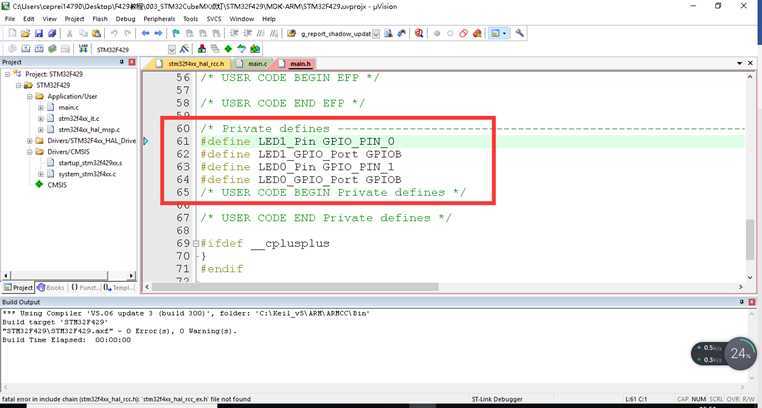Open Manage Run-Time Environment green diamond icon
The image size is (762, 408).
(x=228, y=49)
